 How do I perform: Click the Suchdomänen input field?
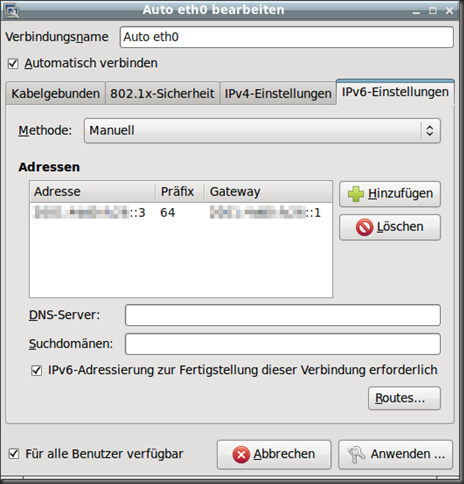pyautogui.click(x=283, y=344)
